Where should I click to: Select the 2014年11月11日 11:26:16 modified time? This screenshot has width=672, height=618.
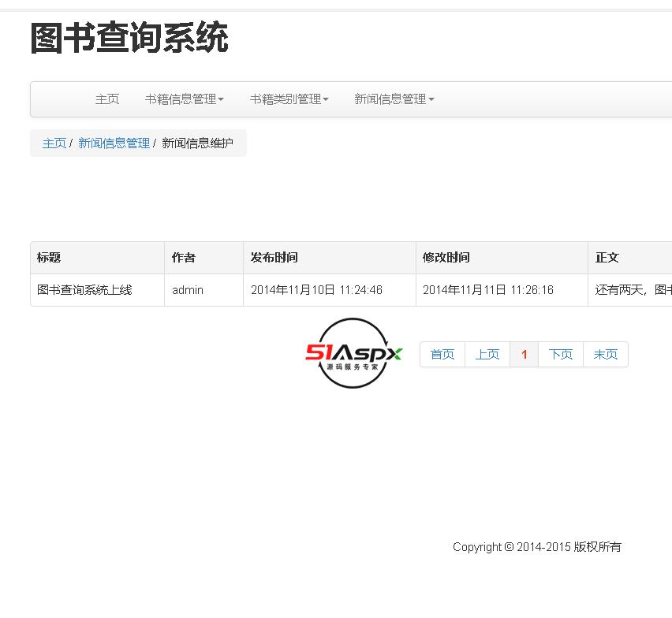(502, 290)
